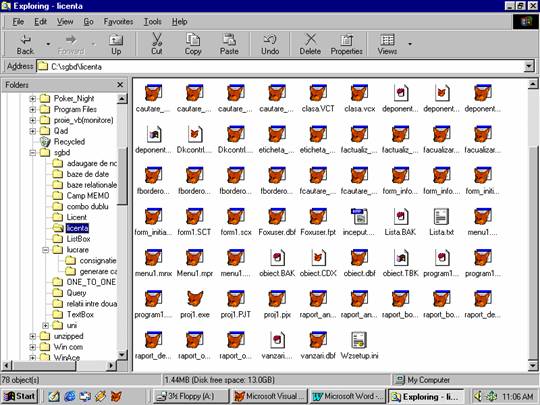
Task: Go up one folder level
Action: click(116, 44)
